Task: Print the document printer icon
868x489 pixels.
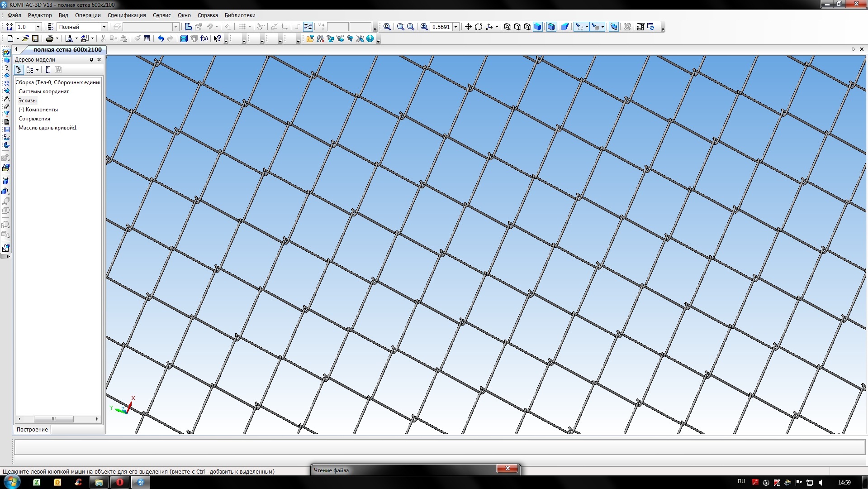Action: [50, 39]
